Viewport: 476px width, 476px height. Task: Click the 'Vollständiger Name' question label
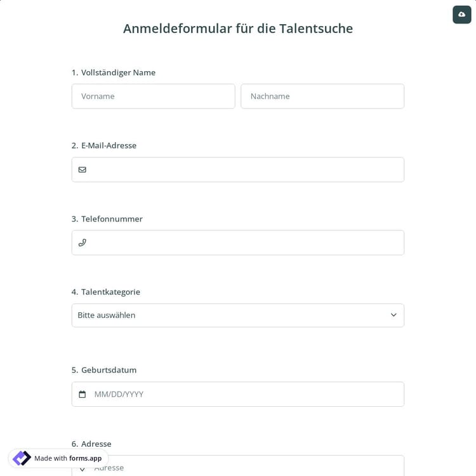pyautogui.click(x=118, y=72)
